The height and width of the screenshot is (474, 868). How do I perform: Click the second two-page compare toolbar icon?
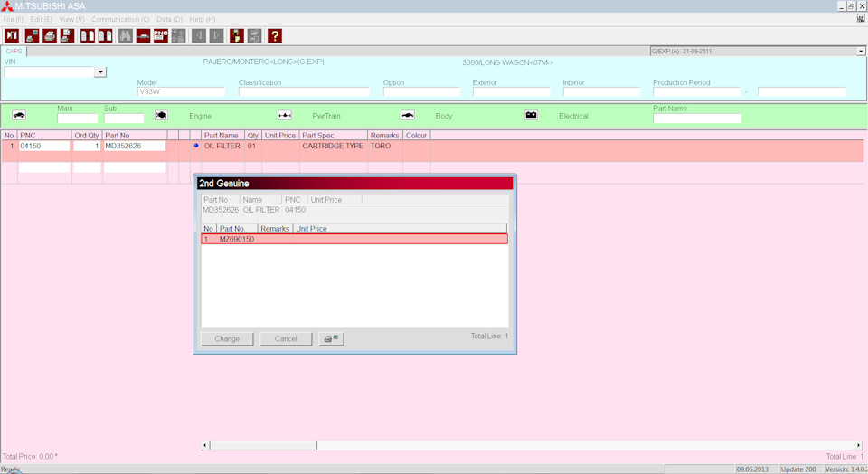105,36
